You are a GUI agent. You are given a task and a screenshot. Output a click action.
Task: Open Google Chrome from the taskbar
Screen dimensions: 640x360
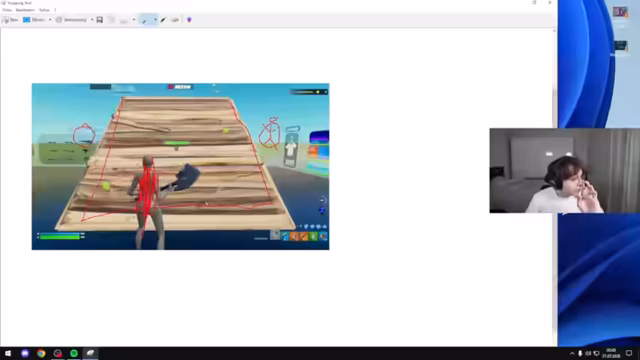click(x=41, y=353)
